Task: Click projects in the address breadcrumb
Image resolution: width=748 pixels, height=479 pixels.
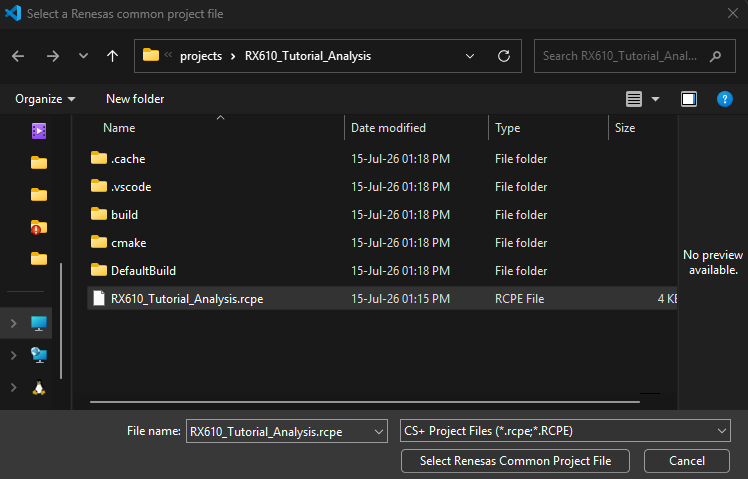Action: coord(201,56)
